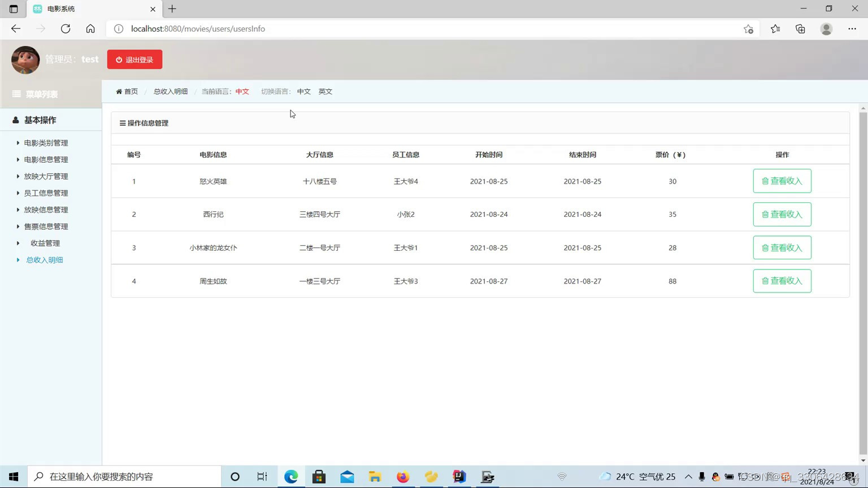Click the 小张2 employee cell
Image resolution: width=868 pixels, height=488 pixels.
[x=406, y=215]
